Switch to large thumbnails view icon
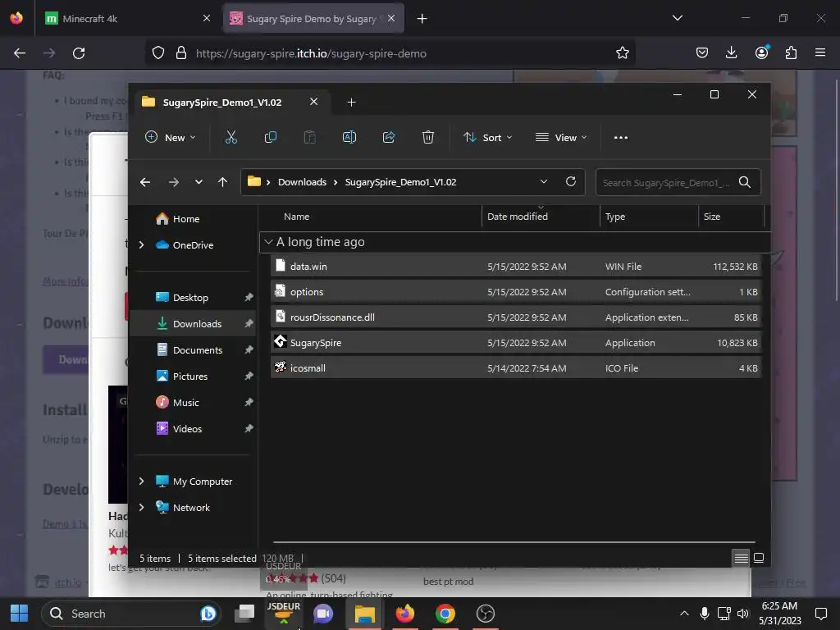Viewport: 840px width, 630px height. [x=759, y=558]
